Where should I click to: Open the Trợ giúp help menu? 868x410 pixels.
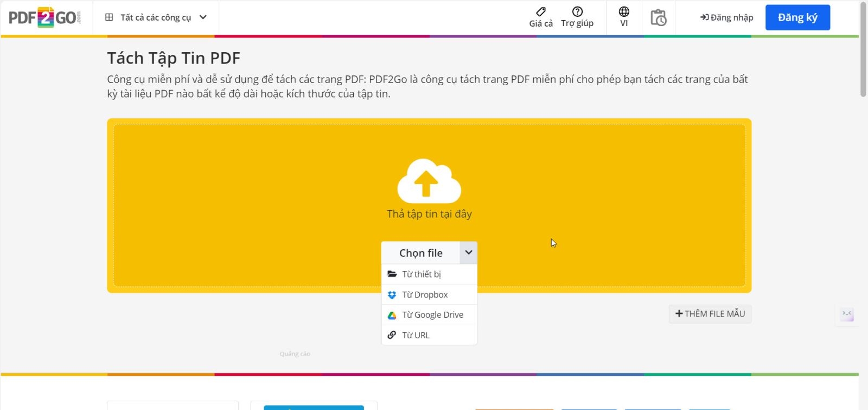[x=577, y=17]
